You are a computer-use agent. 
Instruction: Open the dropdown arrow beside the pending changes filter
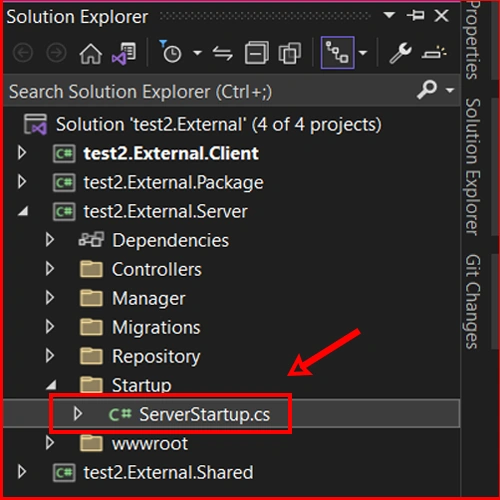(197, 53)
